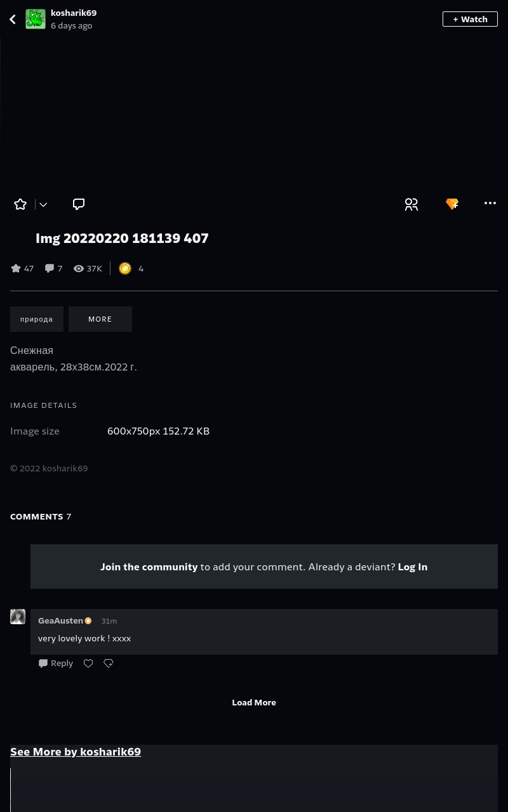Open the comment bubble icon under the artwork
The image size is (508, 812).
79,204
